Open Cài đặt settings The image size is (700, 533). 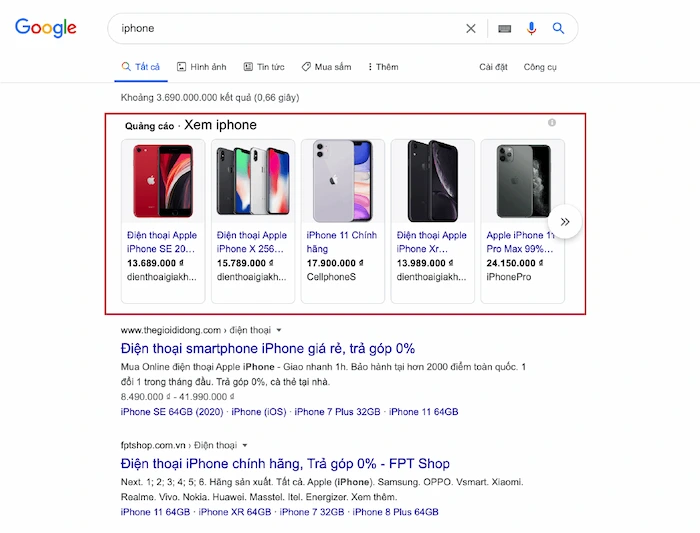(493, 67)
